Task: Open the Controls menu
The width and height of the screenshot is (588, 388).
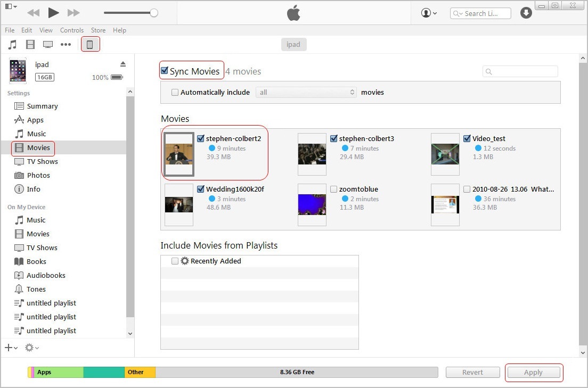Action: [x=71, y=30]
